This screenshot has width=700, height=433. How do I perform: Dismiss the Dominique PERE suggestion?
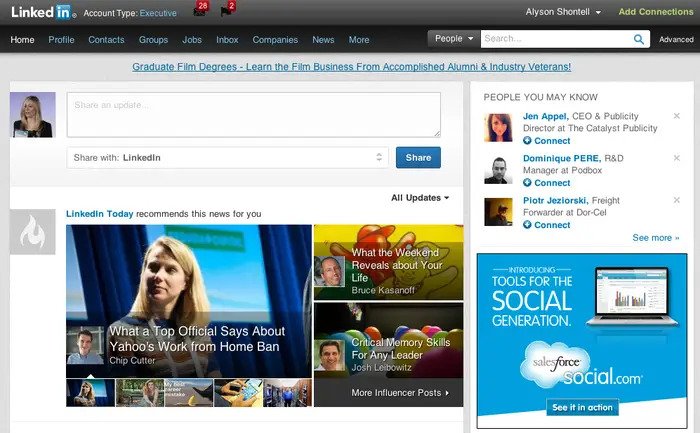[676, 158]
